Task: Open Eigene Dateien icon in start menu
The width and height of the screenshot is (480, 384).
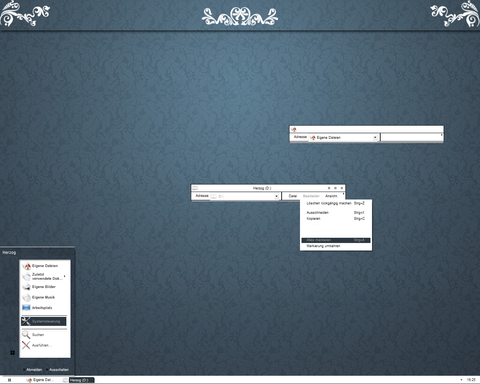Action: coord(26,266)
